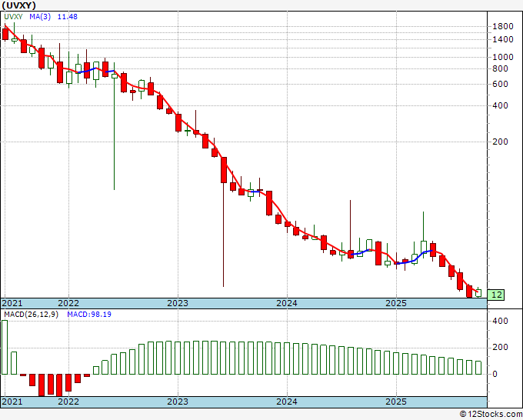
Task: Click the tallest first green MACD bar
Action: click(5, 347)
